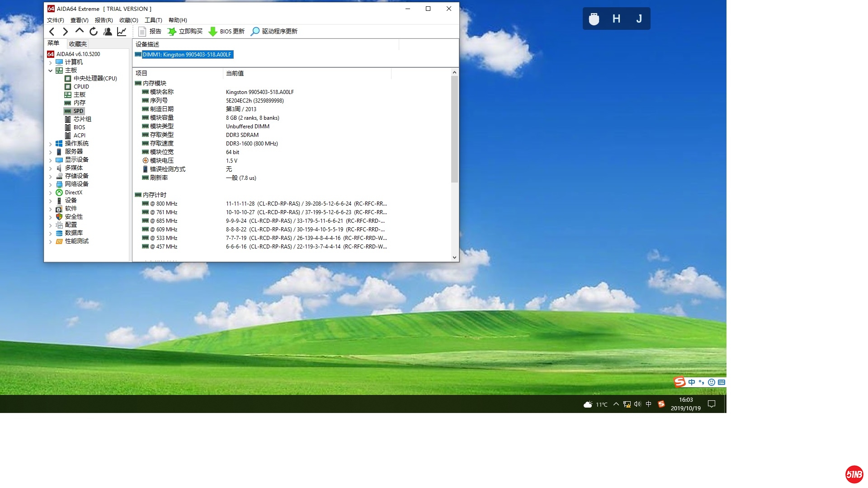Open the Report toolbar button
Viewport: 868px width, 488px height.
[150, 31]
